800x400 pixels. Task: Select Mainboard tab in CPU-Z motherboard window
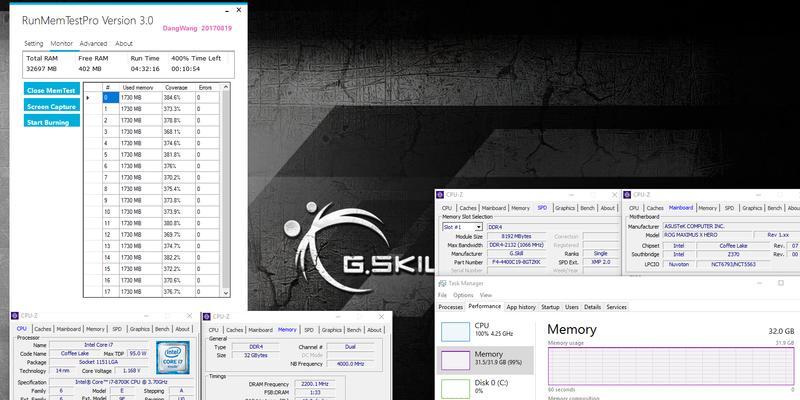tap(681, 208)
